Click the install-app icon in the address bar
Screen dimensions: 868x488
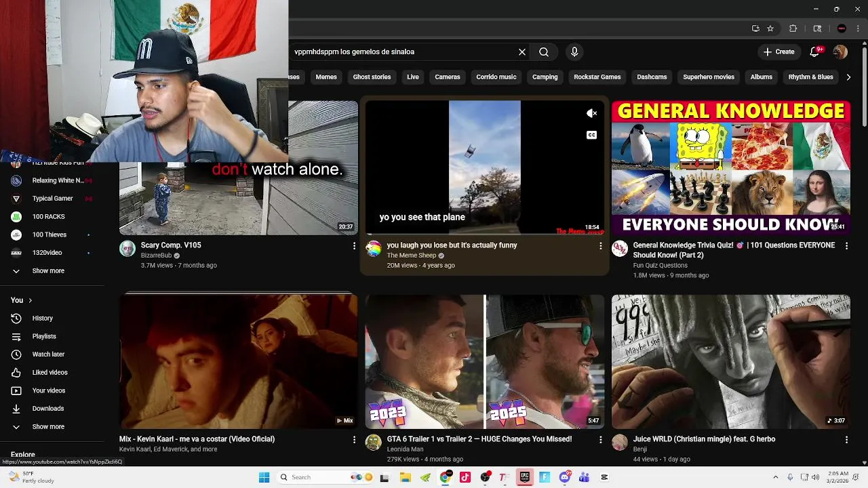(x=755, y=28)
